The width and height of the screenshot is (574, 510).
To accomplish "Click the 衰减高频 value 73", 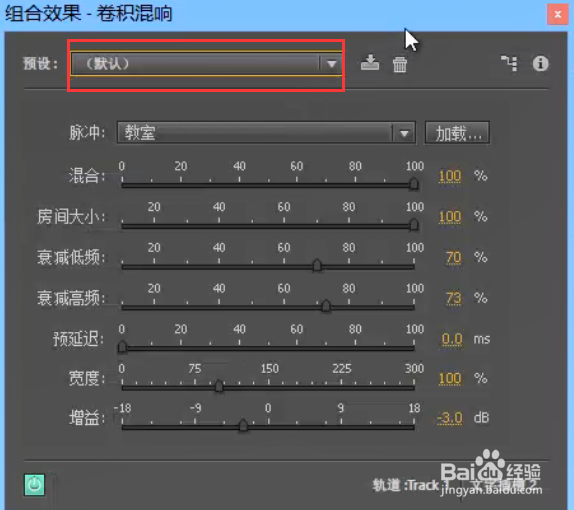I will pos(454,298).
